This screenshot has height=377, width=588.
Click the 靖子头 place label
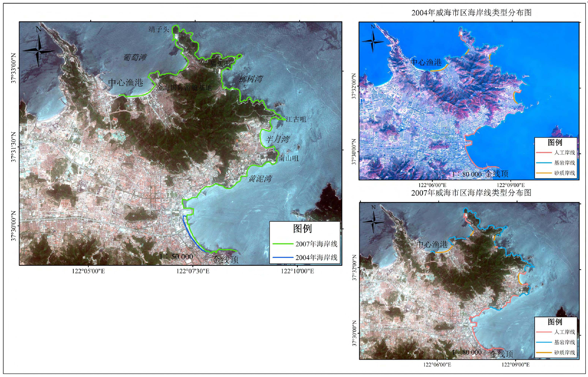click(x=159, y=29)
